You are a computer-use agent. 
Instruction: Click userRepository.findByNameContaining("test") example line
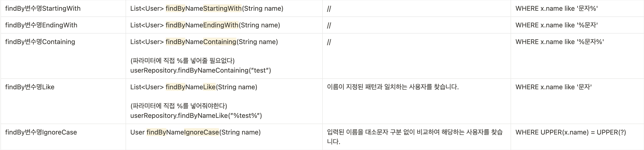(x=200, y=70)
